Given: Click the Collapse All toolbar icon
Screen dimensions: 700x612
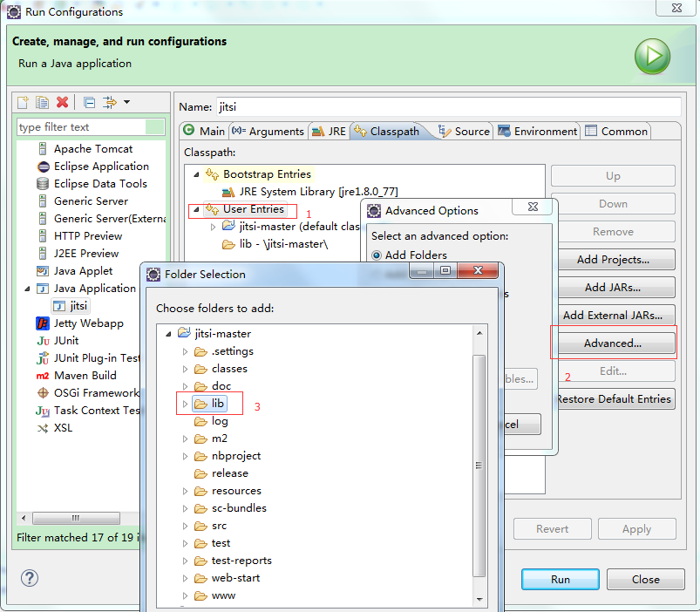Looking at the screenshot, I should click(89, 103).
